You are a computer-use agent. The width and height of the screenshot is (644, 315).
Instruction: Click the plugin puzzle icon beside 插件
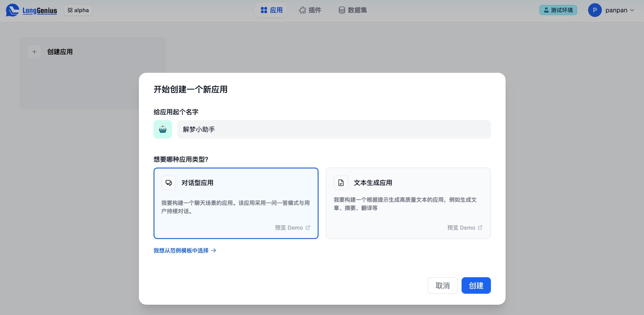[302, 10]
